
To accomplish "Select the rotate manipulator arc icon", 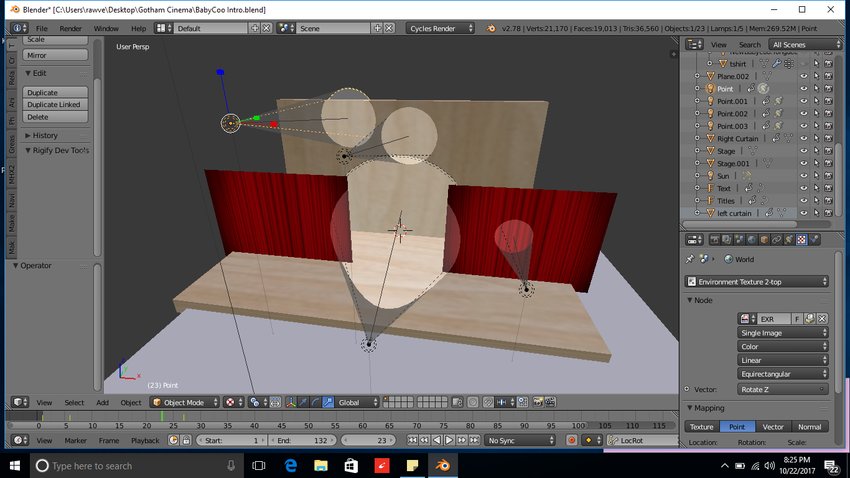I will [315, 402].
